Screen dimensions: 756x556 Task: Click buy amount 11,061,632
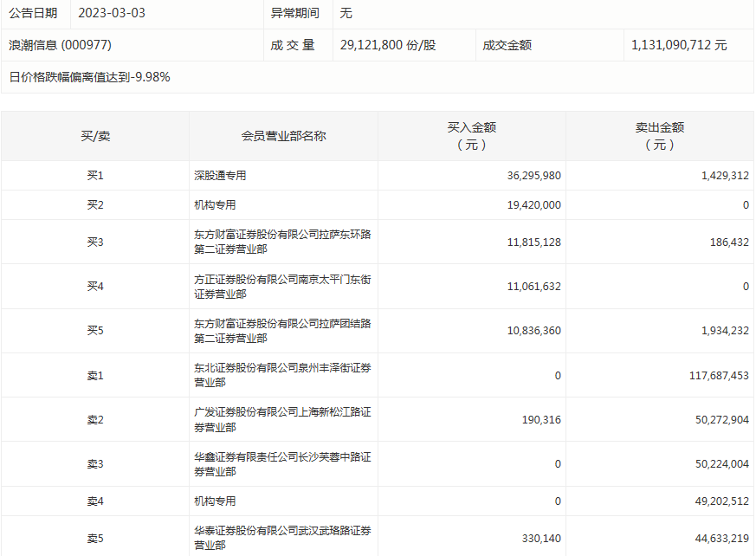click(533, 287)
